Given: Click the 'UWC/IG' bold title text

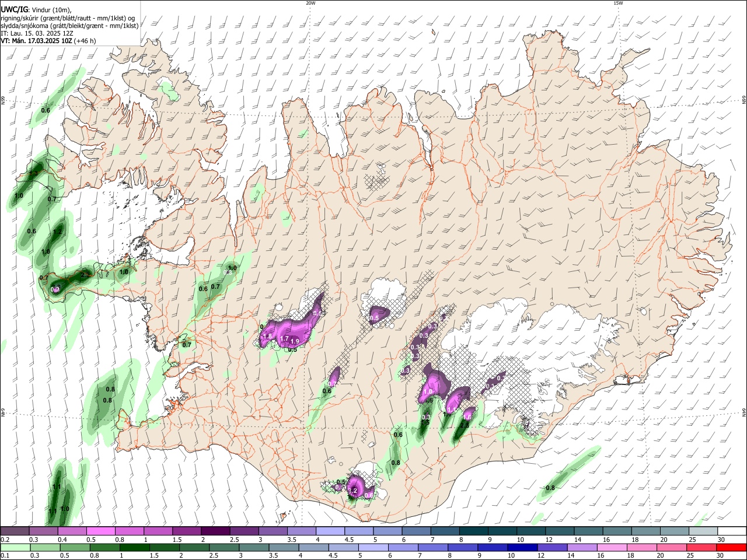Looking at the screenshot, I should click(13, 9).
